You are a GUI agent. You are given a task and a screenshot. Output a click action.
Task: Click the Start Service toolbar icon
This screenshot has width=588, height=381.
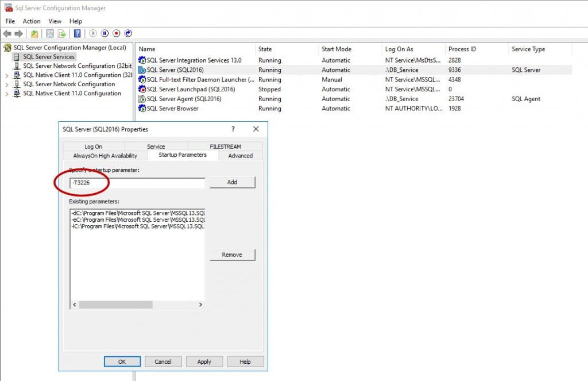point(93,33)
